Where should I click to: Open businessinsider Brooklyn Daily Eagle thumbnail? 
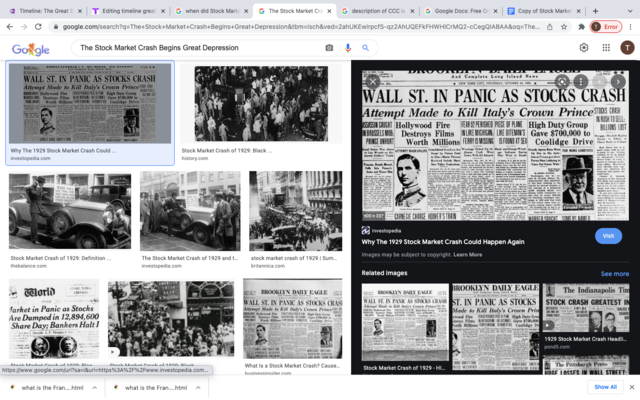tap(293, 318)
